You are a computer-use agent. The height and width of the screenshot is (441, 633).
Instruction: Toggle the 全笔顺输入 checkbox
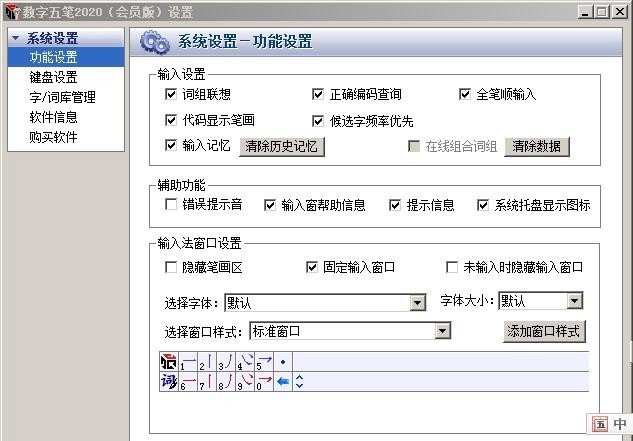point(465,94)
